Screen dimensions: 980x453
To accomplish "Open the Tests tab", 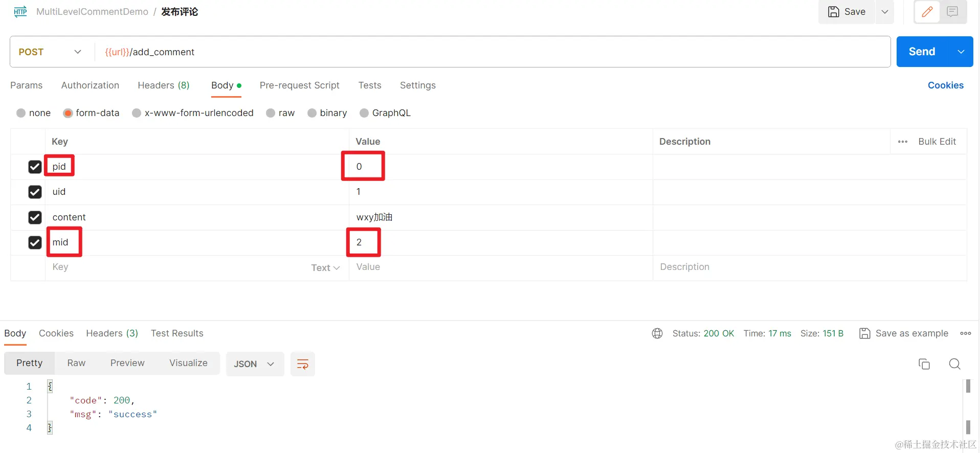I will (370, 85).
